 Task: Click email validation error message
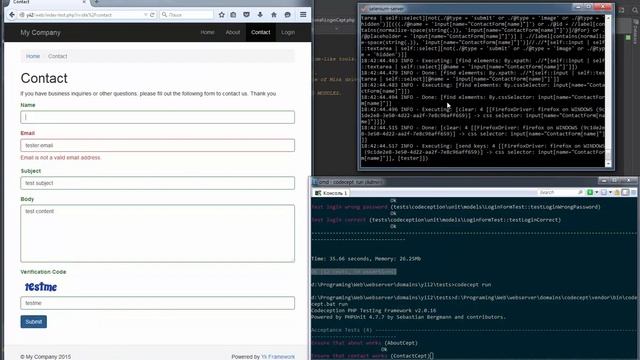coord(60,158)
